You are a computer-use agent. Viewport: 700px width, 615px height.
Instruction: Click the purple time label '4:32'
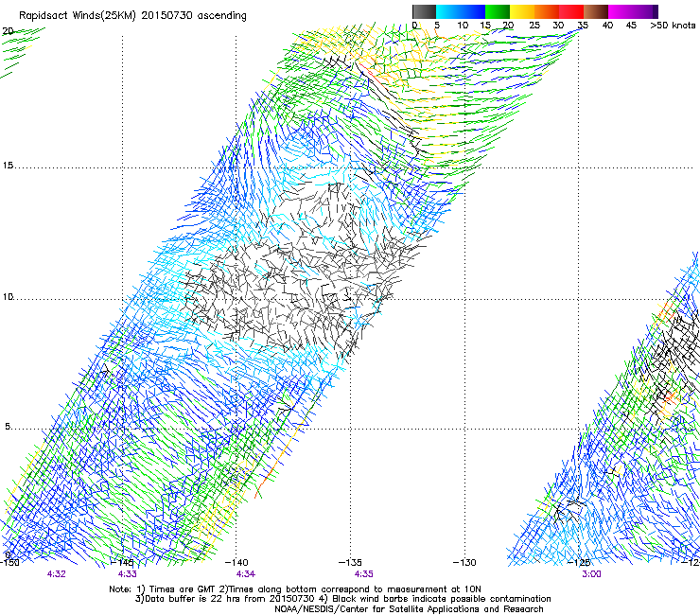click(56, 574)
